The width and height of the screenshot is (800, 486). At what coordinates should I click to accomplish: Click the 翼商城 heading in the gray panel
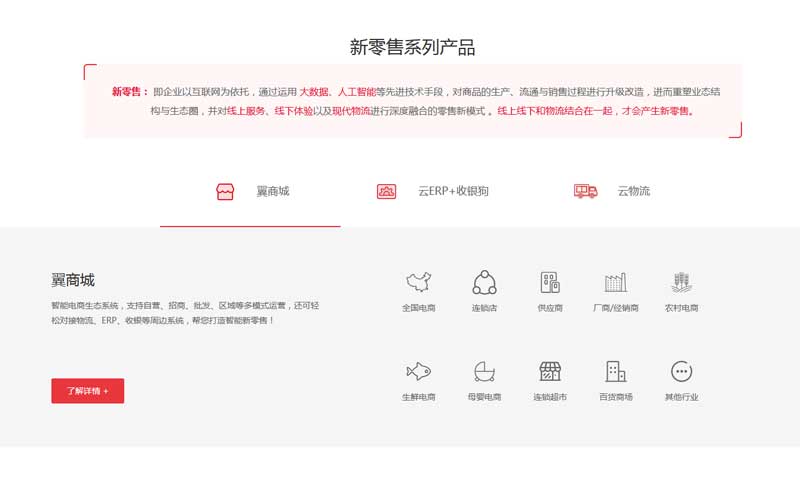73,280
